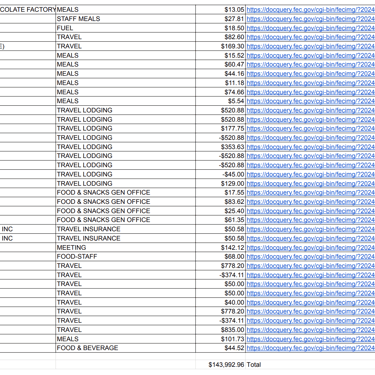Select the $44.16 amount cell
This screenshot has width=375, height=375.
point(221,74)
